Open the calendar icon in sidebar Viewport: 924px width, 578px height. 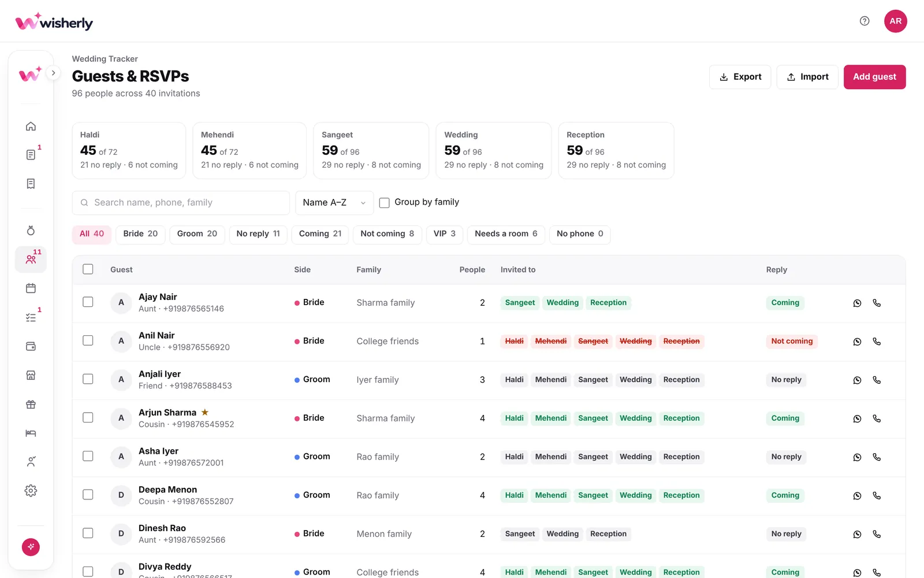[31, 288]
